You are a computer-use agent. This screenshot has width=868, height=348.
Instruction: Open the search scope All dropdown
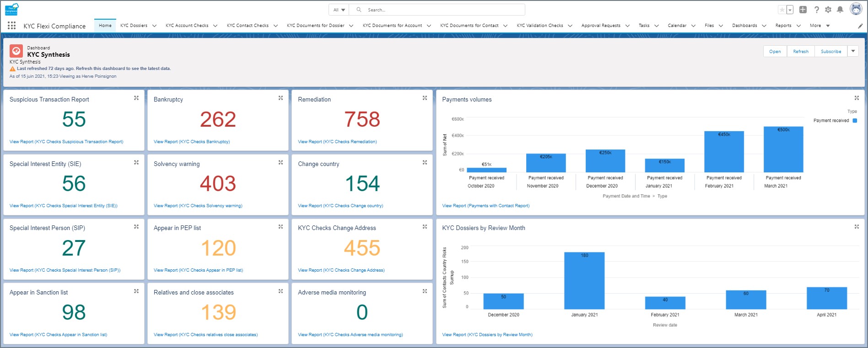(339, 10)
